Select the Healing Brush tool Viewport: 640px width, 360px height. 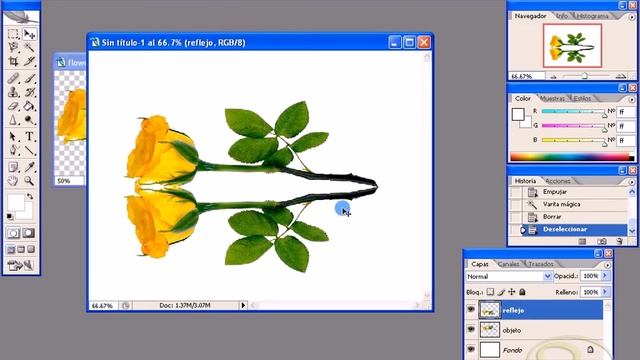click(x=13, y=78)
